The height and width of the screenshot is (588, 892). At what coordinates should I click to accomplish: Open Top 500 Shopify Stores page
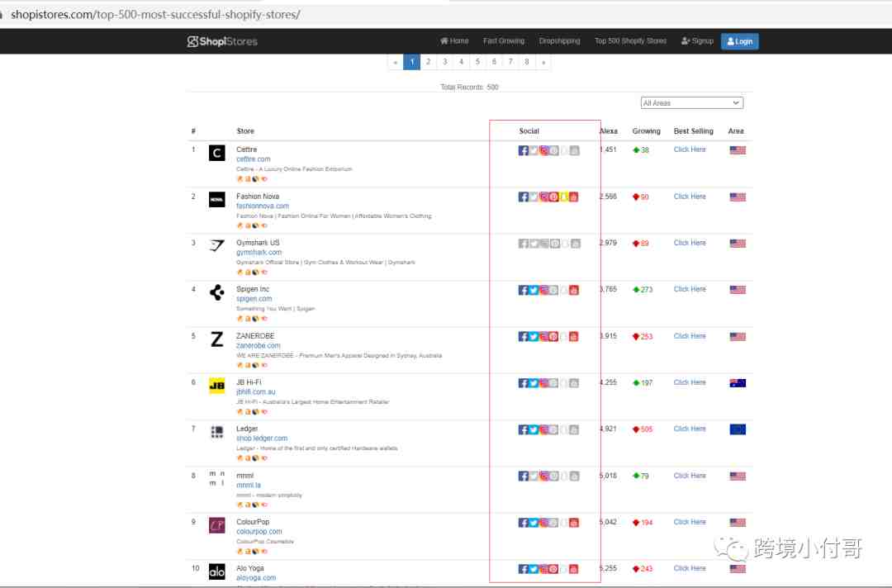tap(630, 41)
